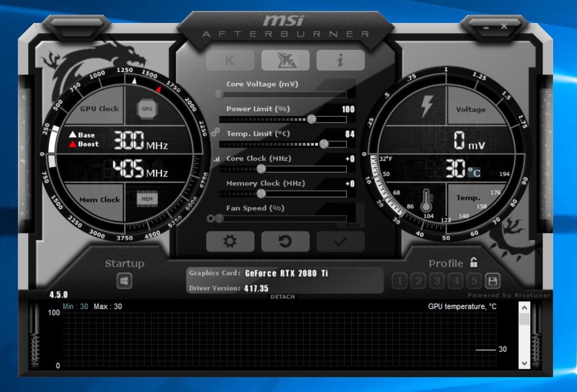Open the information (i) button
577x392 pixels.
pos(340,60)
